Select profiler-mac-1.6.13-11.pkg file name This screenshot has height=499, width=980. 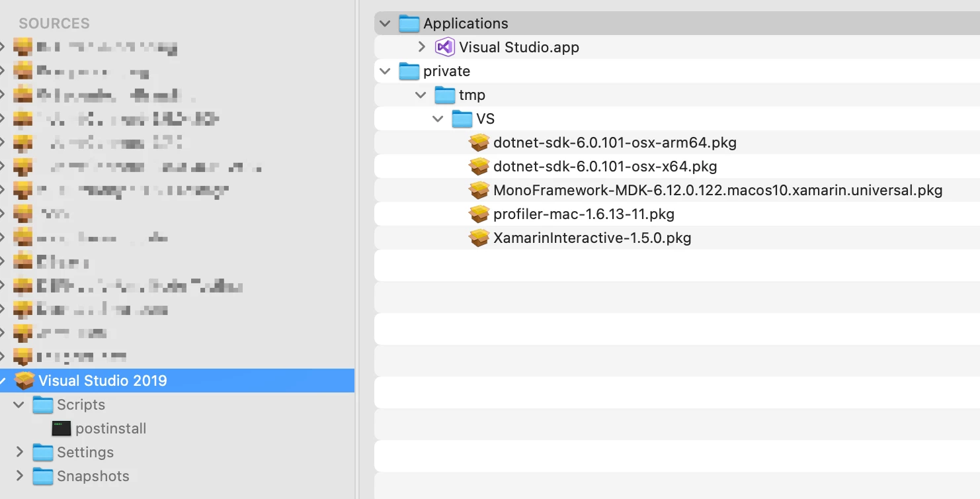click(584, 214)
